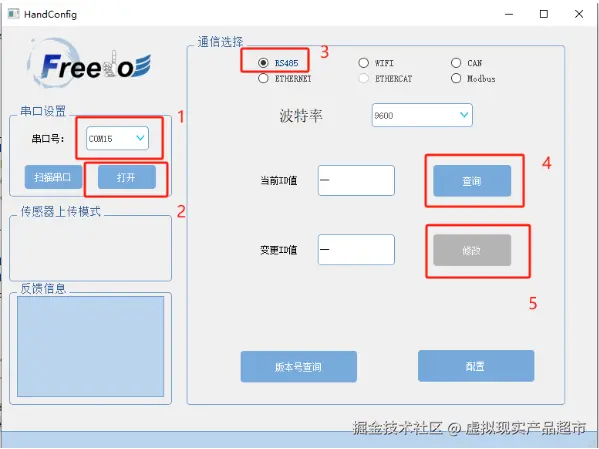The width and height of the screenshot is (599, 449).
Task: Click the 串口号 label text
Action: (x=48, y=138)
